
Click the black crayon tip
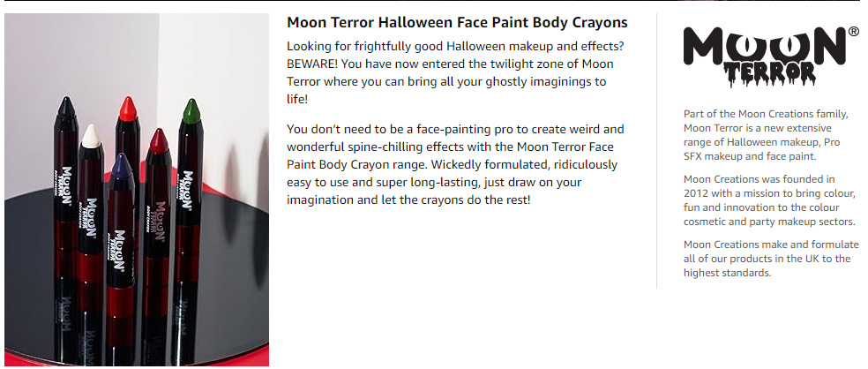pos(66,107)
